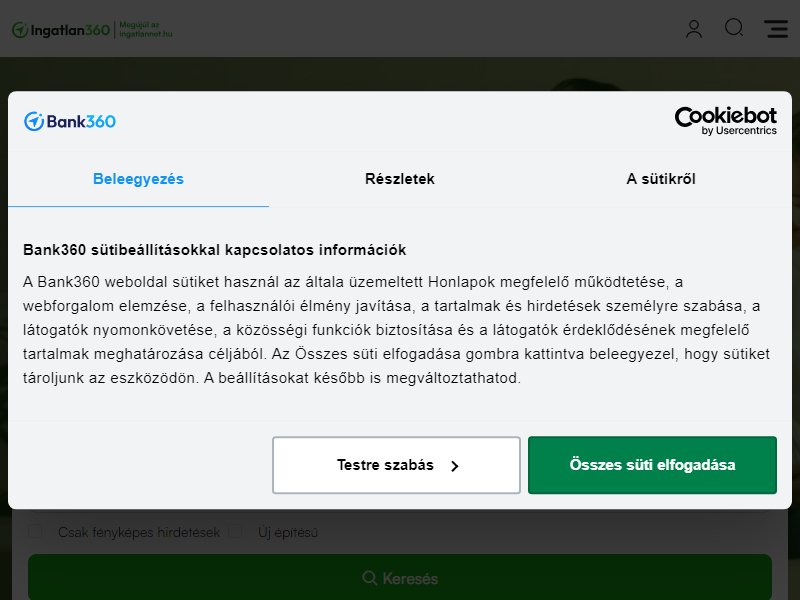
Task: Toggle the Új építésű checkbox
Action: point(235,532)
